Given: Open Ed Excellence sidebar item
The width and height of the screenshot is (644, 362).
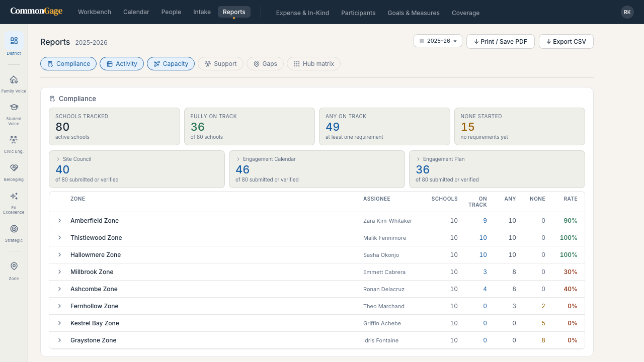Looking at the screenshot, I should point(14,202).
